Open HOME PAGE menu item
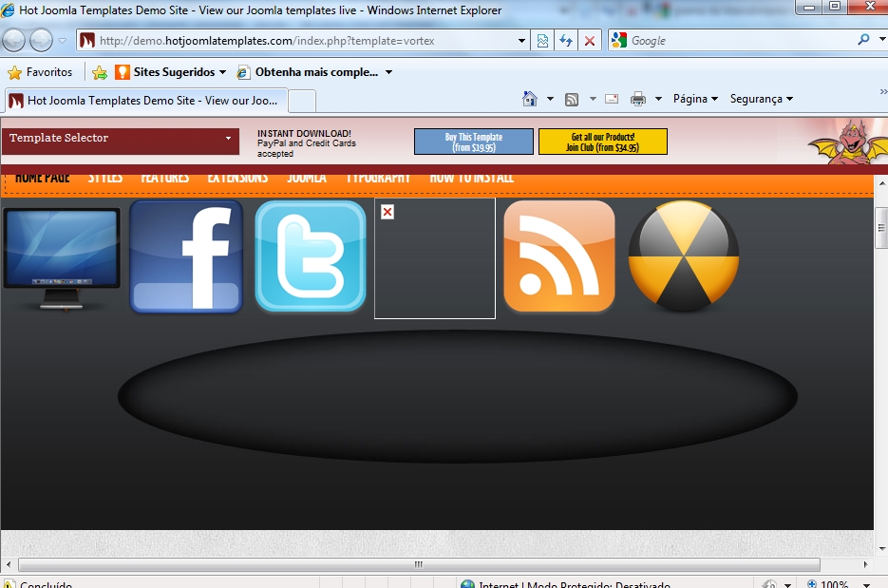The width and height of the screenshot is (888, 588). [x=43, y=178]
